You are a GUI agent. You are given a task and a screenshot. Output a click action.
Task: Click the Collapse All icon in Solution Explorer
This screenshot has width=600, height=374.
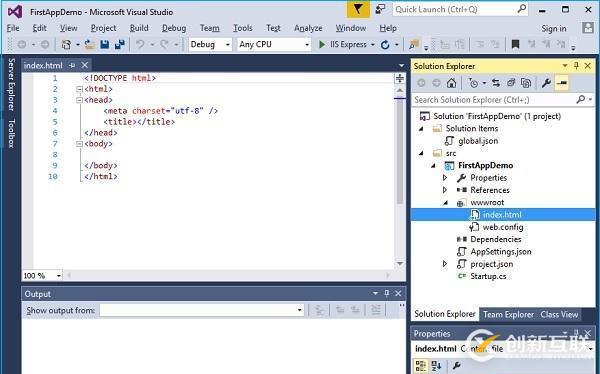[511, 83]
